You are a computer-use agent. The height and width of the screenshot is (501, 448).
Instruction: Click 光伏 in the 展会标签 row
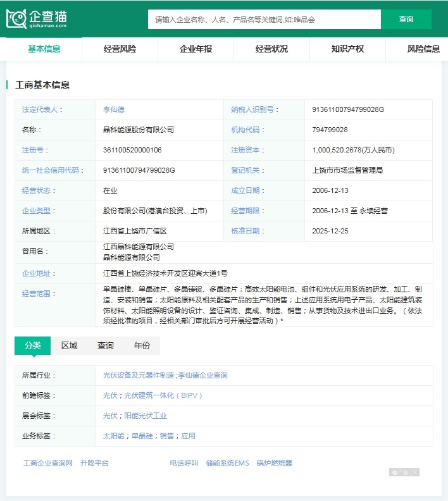(110, 416)
